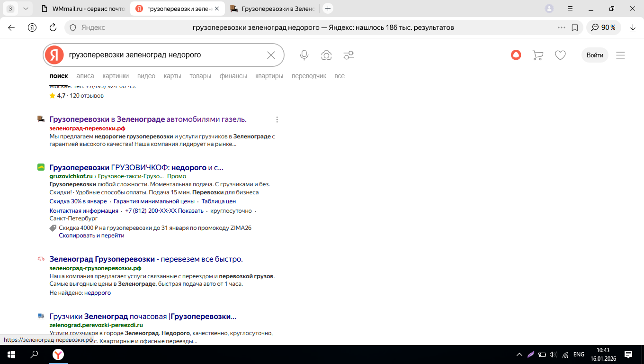Screen dimensions: 644x364
Task: Open Грузоперевозки в Зеленограде автомобилями газель result
Action: (148, 119)
